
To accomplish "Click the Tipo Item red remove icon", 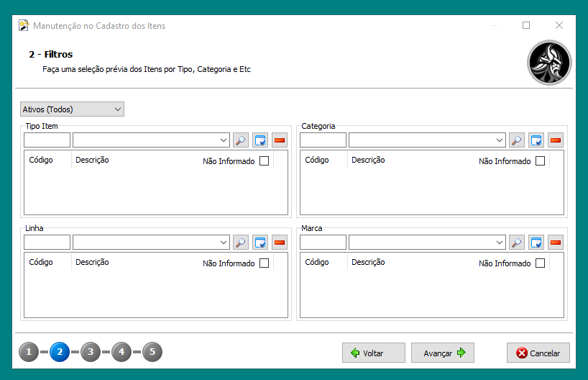I will 280,140.
